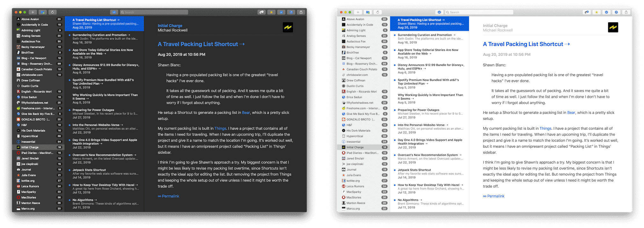Open 'Disney Announces $12.99 Bundle' in light list

click(429, 68)
